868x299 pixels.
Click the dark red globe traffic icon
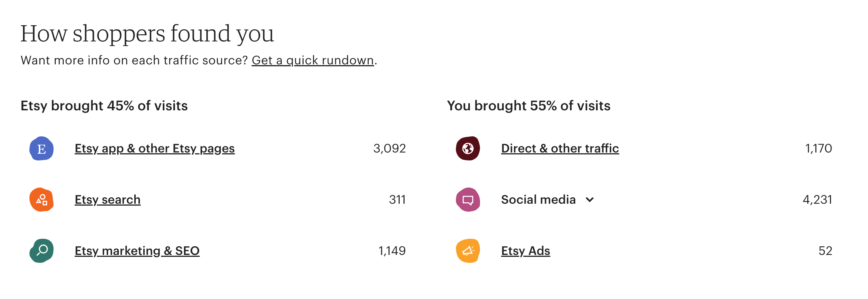[x=468, y=148]
